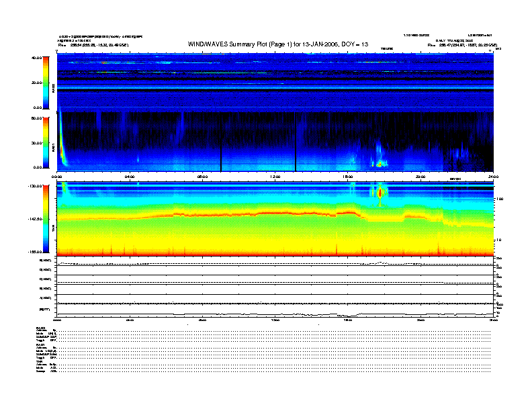532x411 pixels.
Task: Click the 100 label on TNR right axis
Action: (x=499, y=199)
